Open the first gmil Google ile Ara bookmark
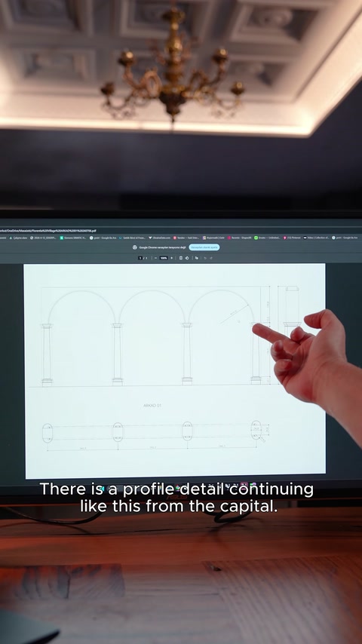 point(103,238)
